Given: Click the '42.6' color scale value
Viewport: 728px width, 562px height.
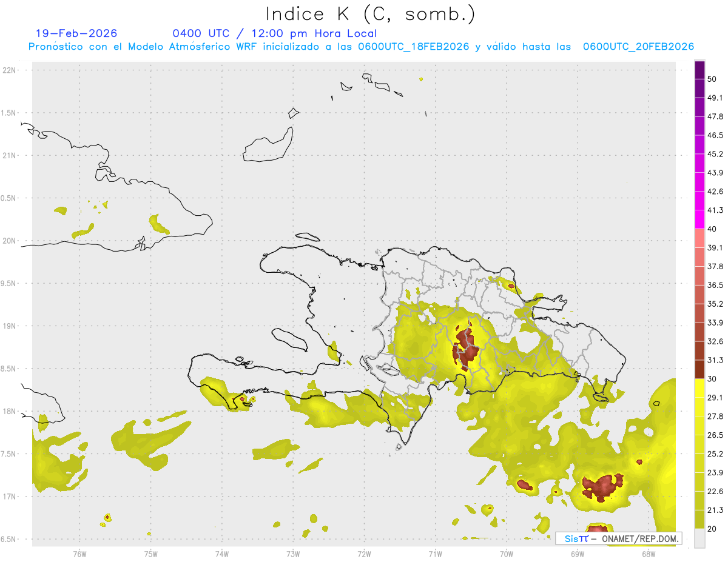Looking at the screenshot, I should pyautogui.click(x=715, y=192).
